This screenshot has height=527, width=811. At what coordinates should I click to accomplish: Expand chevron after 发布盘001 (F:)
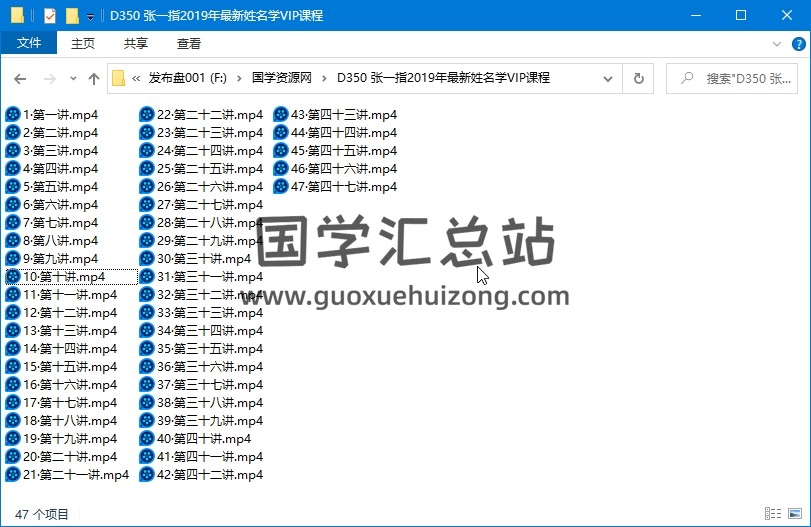pyautogui.click(x=239, y=78)
